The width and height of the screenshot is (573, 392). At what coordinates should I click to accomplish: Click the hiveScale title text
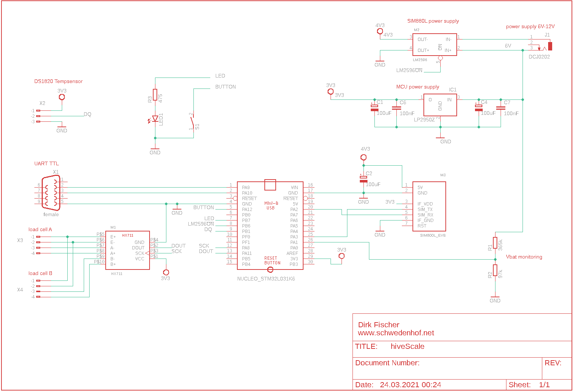(407, 346)
